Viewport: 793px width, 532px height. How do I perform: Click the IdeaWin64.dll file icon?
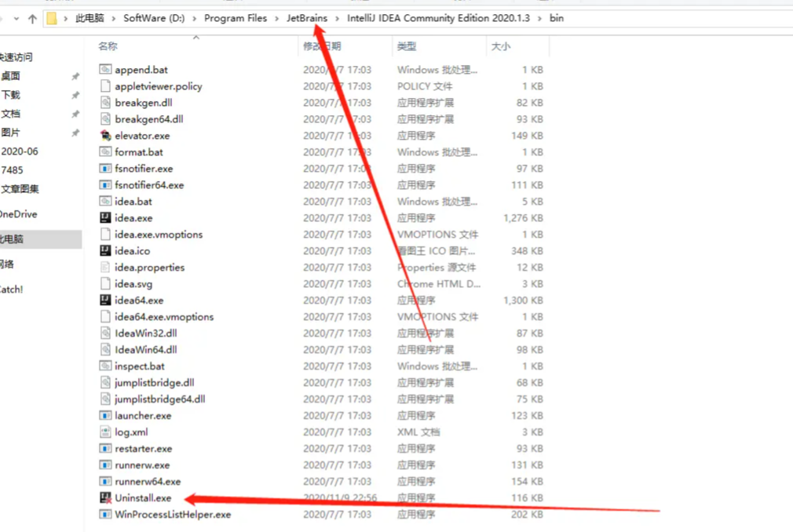point(105,350)
